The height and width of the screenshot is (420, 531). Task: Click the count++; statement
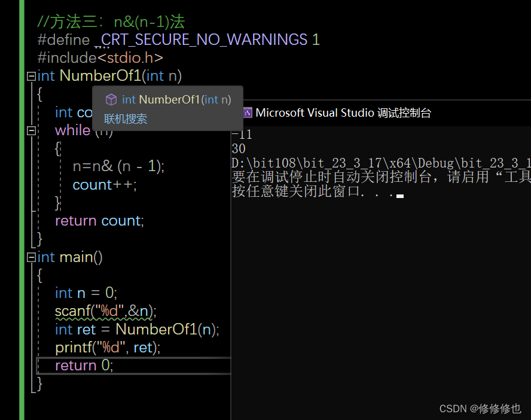tap(105, 185)
